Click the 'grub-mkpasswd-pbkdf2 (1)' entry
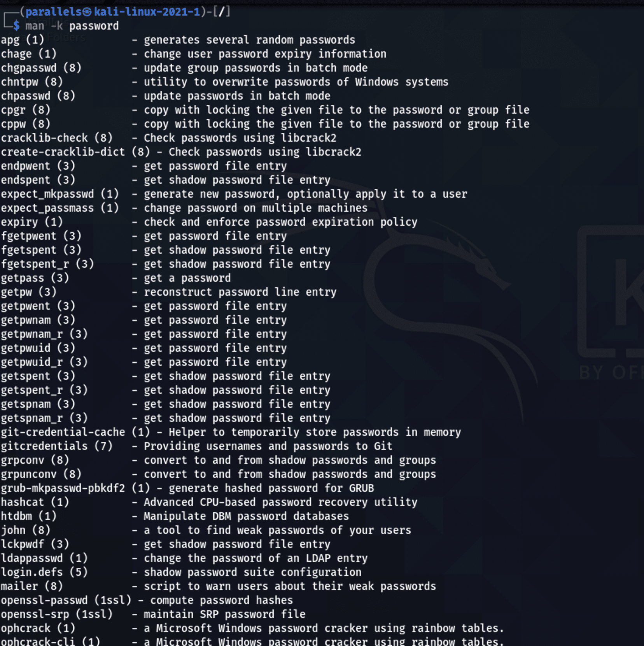This screenshot has height=646, width=644. [75, 488]
